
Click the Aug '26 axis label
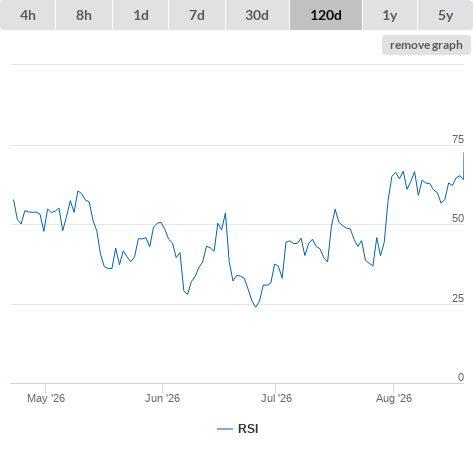[394, 398]
